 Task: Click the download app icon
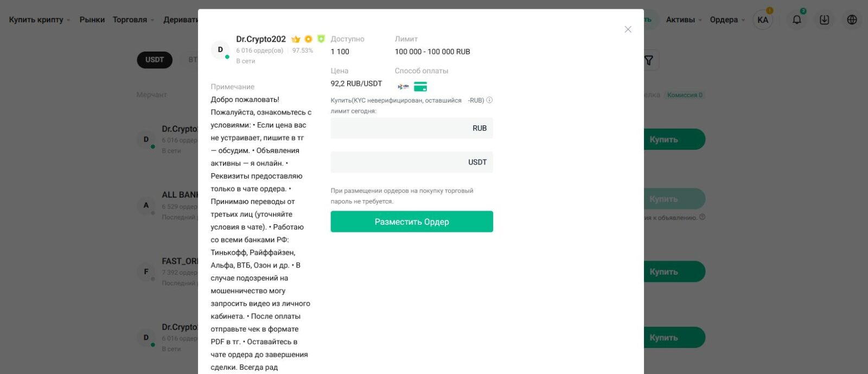(x=824, y=20)
